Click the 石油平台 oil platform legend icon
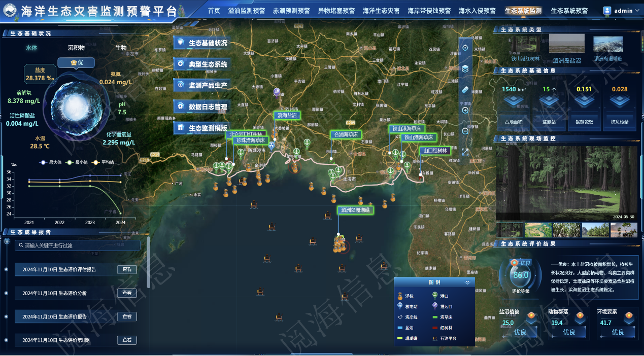The height and width of the screenshot is (356, 644). (435, 338)
